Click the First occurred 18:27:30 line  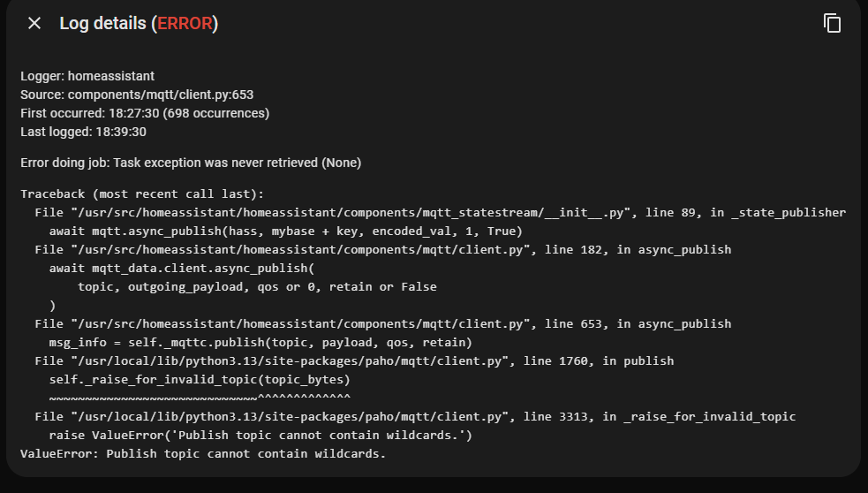coord(145,113)
